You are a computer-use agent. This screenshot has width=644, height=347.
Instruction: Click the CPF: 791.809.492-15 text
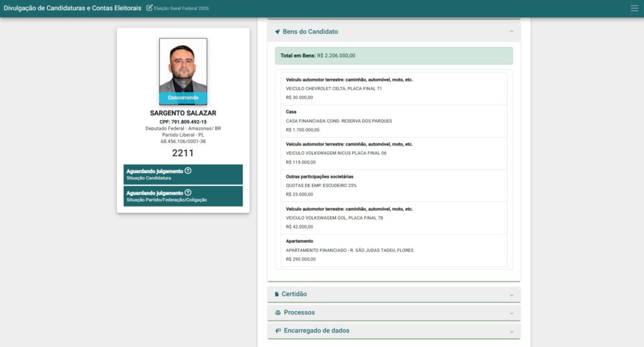tap(183, 122)
